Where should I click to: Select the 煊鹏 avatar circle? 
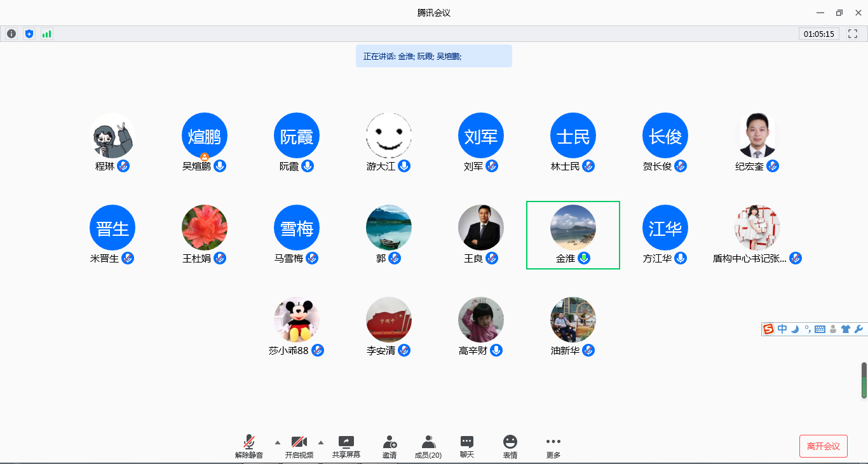(205, 135)
